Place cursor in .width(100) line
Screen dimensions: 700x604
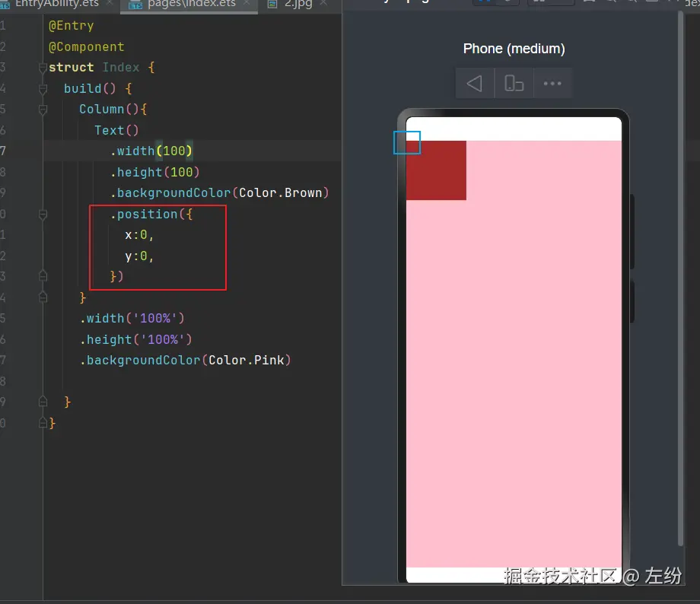pos(151,151)
